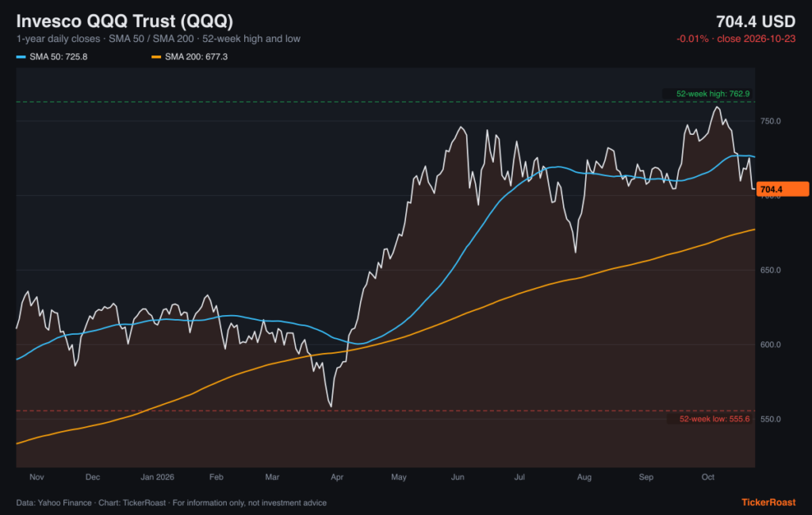Click the 52-week low: 555.6 label
This screenshot has width=812, height=515.
click(714, 419)
